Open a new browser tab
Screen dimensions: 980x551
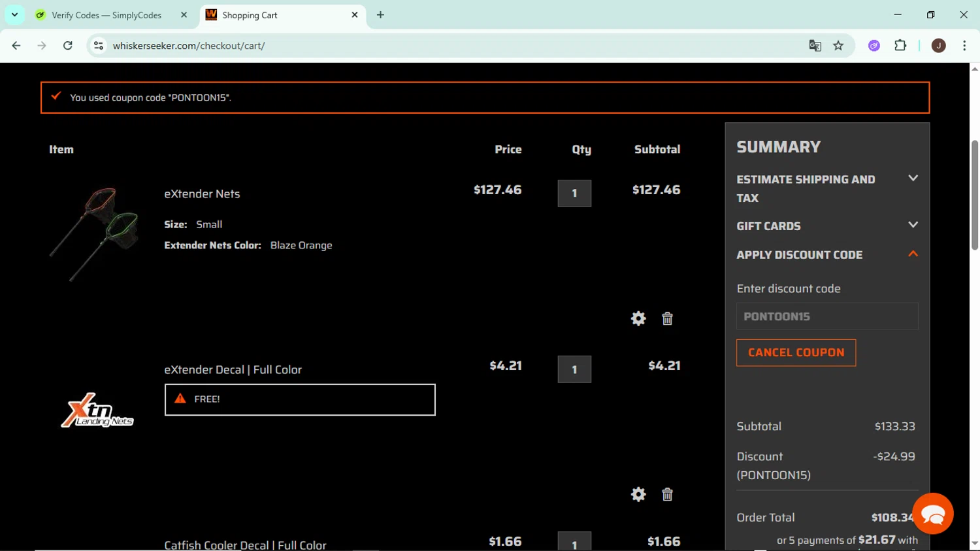tap(380, 15)
